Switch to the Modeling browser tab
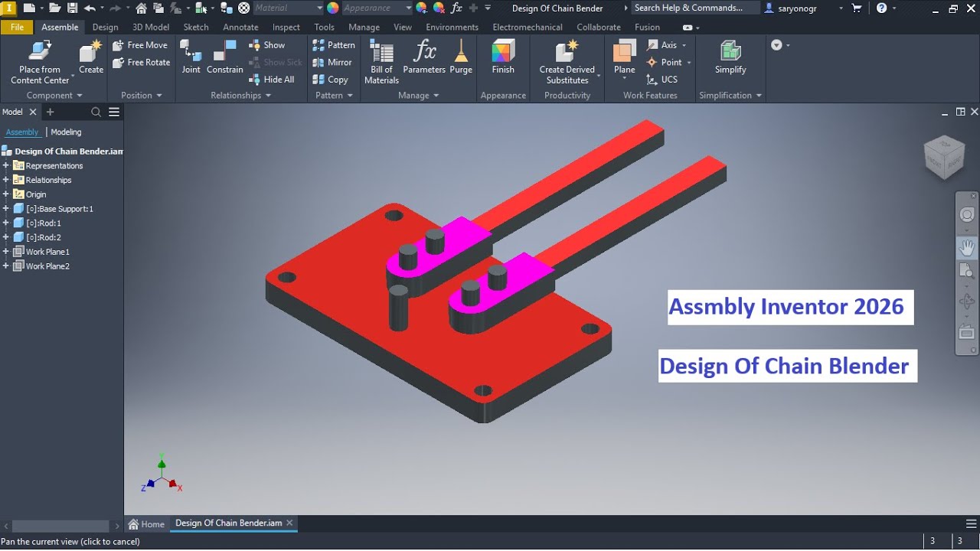 66,132
